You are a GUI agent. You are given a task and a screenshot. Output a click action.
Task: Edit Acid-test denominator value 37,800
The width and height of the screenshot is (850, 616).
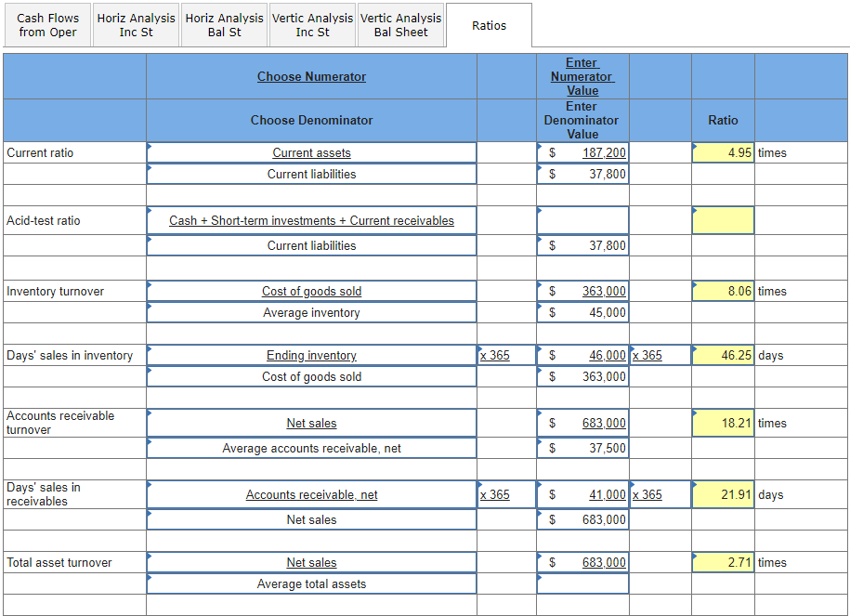pos(582,245)
